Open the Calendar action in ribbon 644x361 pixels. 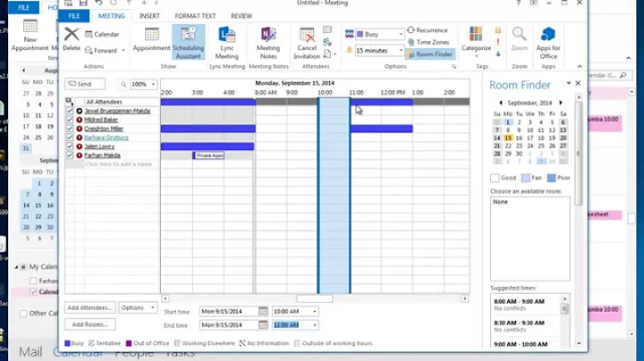point(102,35)
